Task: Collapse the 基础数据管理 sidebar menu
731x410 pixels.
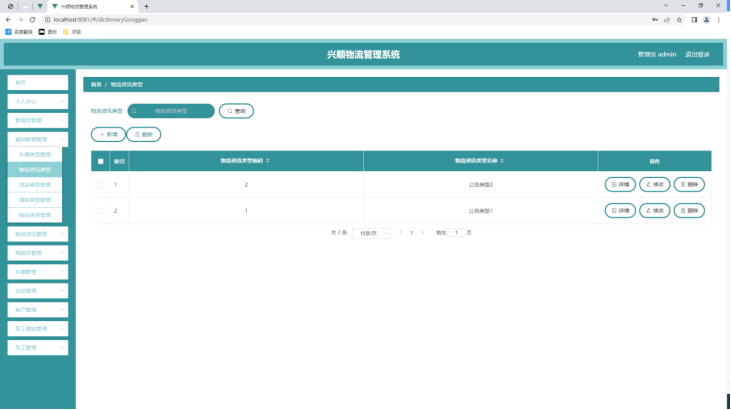Action: pos(38,139)
